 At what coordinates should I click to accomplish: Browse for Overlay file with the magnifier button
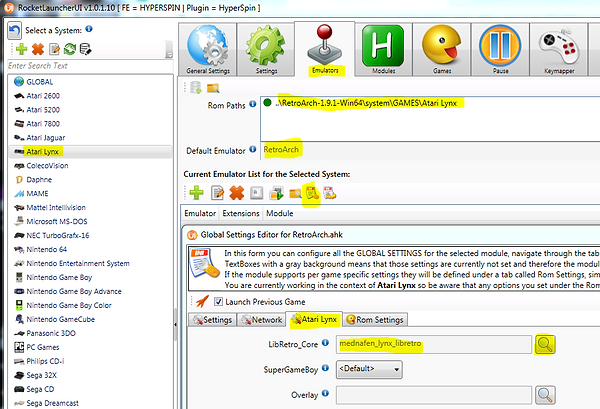point(545,395)
